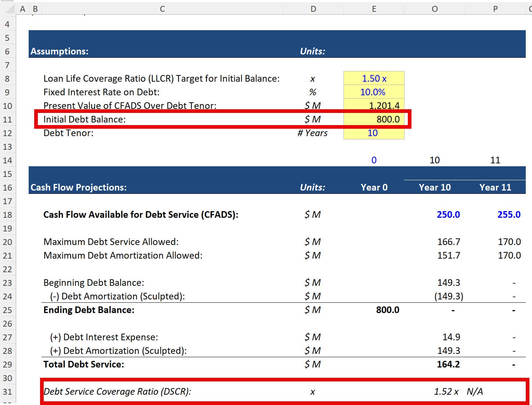Screen dimensions: 532x405
Task: Select the LLCR target cell showing 1.50 x
Action: click(x=374, y=78)
